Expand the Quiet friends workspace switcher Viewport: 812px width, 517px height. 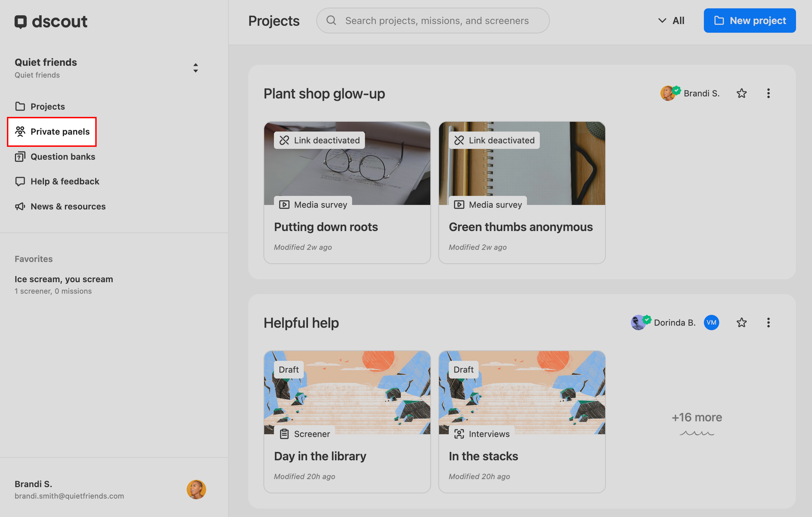point(195,68)
